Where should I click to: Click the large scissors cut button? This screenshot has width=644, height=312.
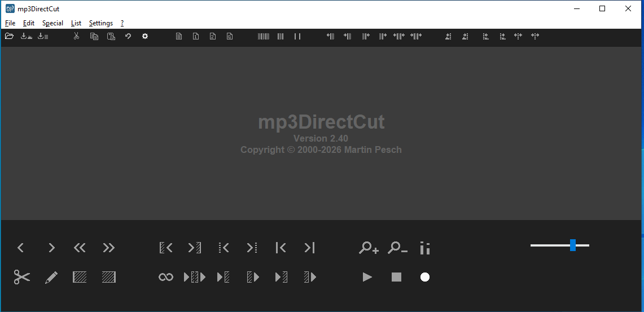pyautogui.click(x=22, y=277)
